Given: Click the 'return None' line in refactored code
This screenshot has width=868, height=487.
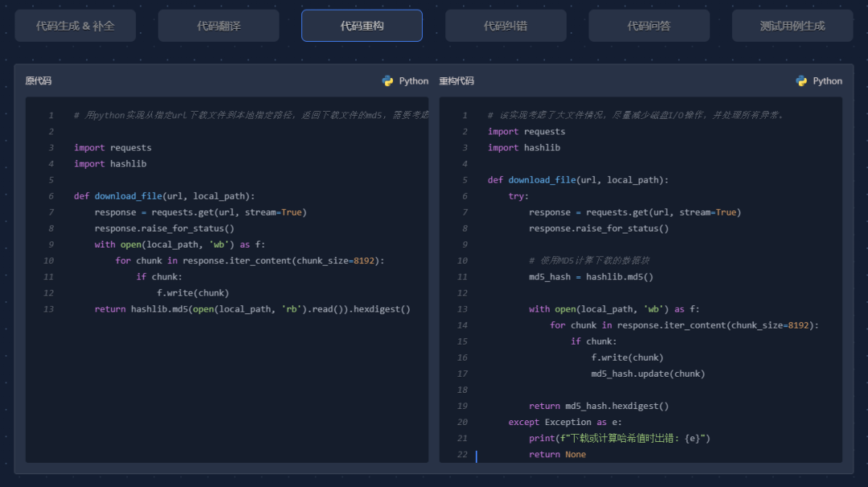Looking at the screenshot, I should pos(558,454).
